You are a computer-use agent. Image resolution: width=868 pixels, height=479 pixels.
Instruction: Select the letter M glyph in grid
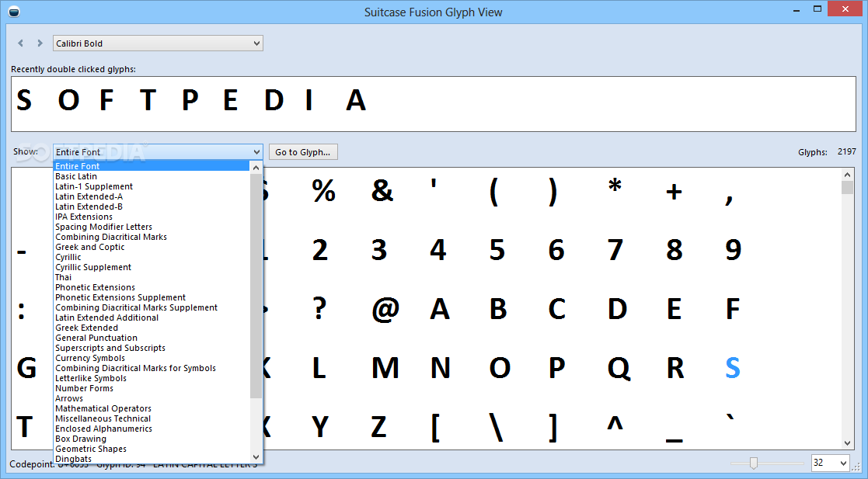385,368
